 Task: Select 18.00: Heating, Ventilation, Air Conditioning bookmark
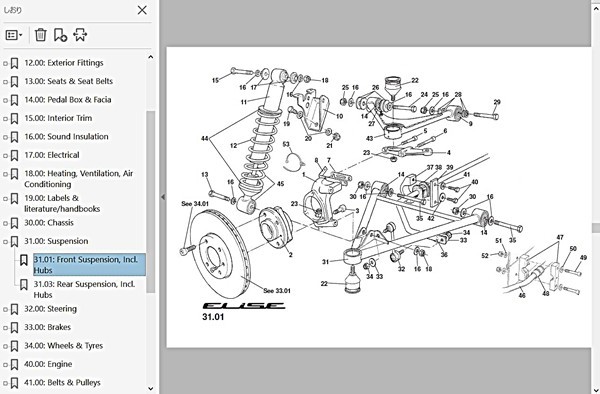(x=79, y=179)
